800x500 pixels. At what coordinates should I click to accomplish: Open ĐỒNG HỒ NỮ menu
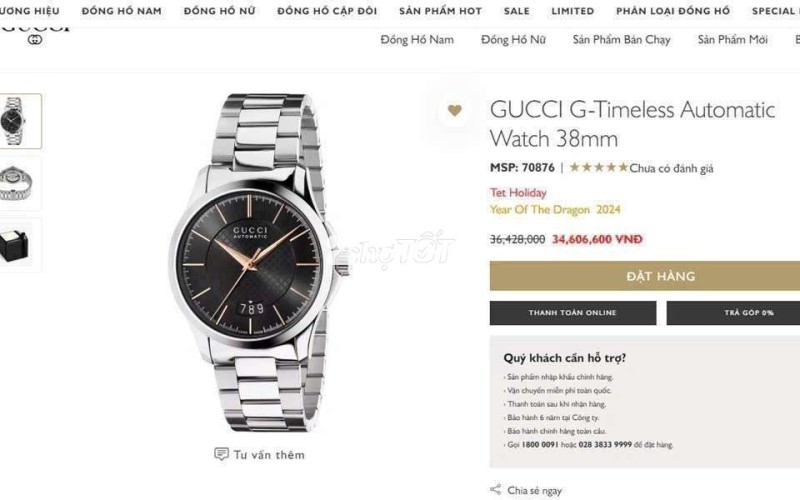point(219,11)
